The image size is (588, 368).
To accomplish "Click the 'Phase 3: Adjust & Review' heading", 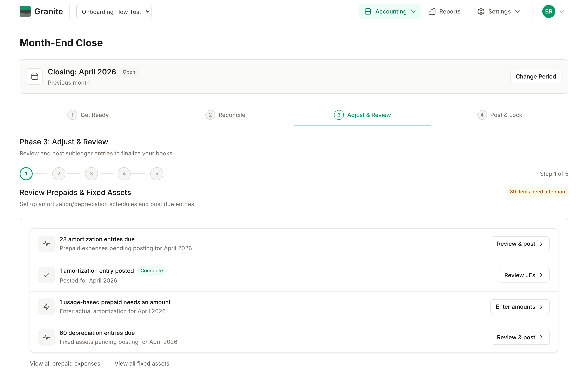I will [x=64, y=142].
